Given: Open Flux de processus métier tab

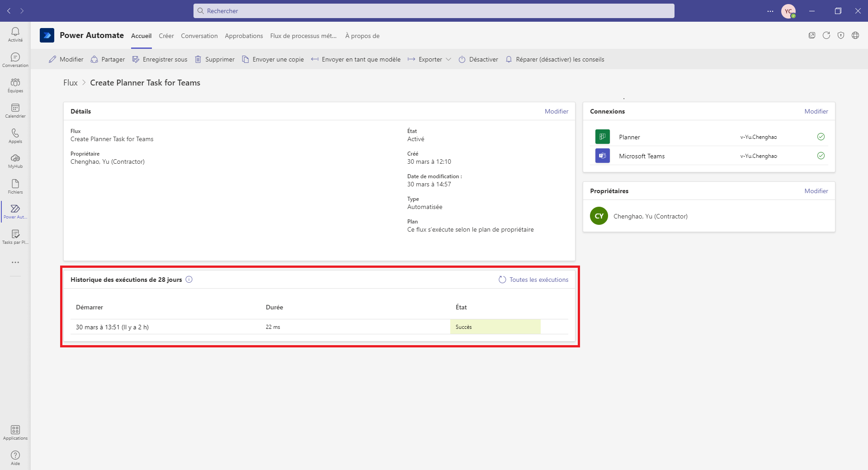Looking at the screenshot, I should (303, 36).
